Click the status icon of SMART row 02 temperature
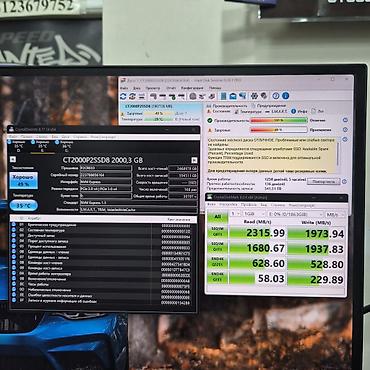 click(x=14, y=230)
